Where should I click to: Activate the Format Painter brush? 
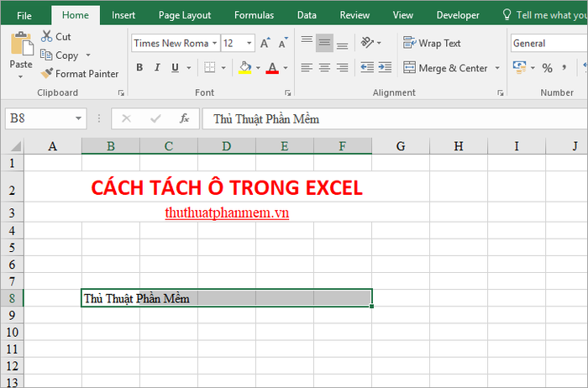tap(80, 73)
